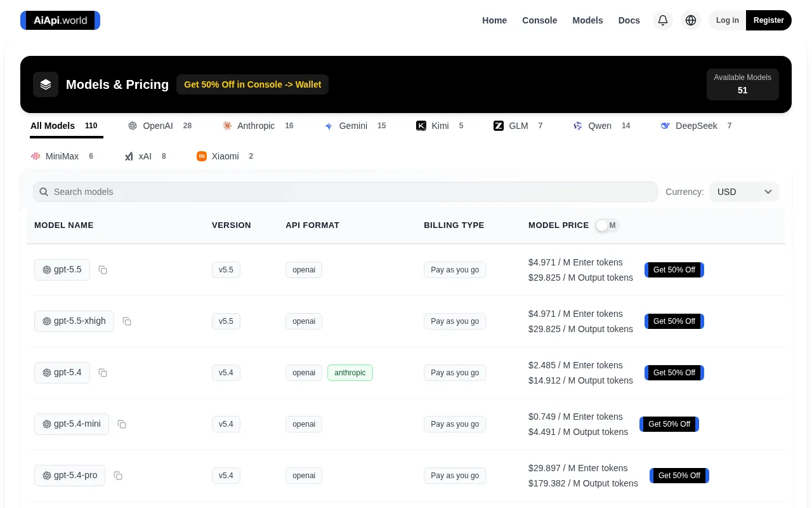Filter by the Gemini tab

click(x=355, y=126)
